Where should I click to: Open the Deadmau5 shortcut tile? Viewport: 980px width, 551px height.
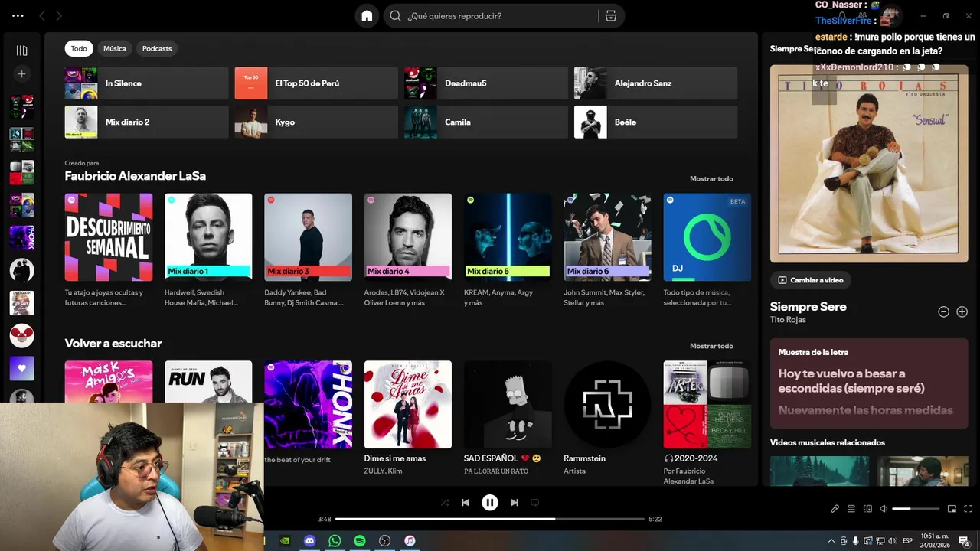pyautogui.click(x=486, y=83)
